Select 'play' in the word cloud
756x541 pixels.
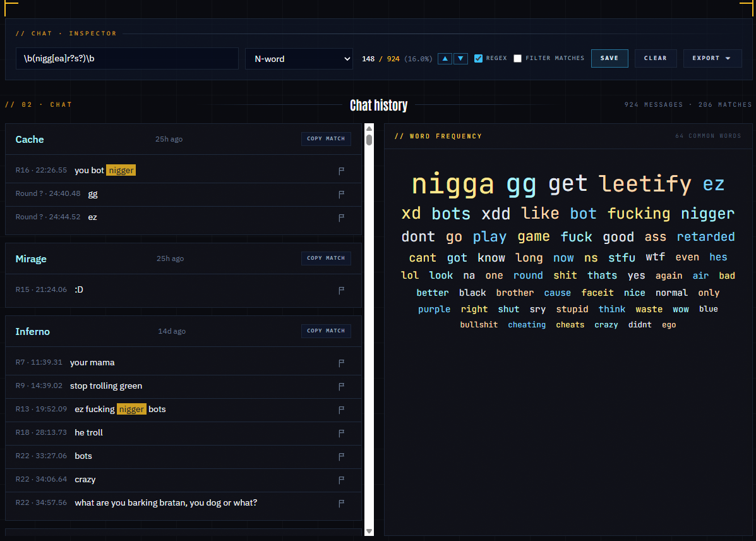tap(489, 237)
